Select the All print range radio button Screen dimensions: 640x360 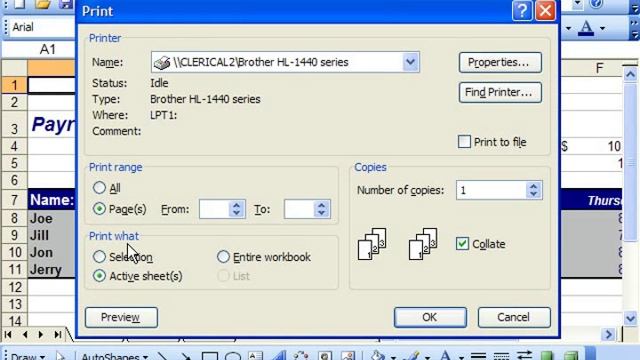coord(99,188)
